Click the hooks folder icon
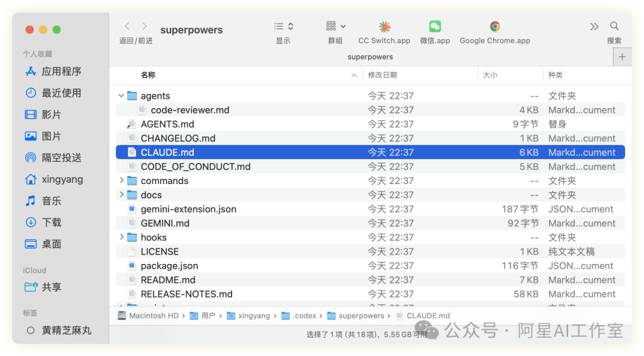 click(x=132, y=237)
